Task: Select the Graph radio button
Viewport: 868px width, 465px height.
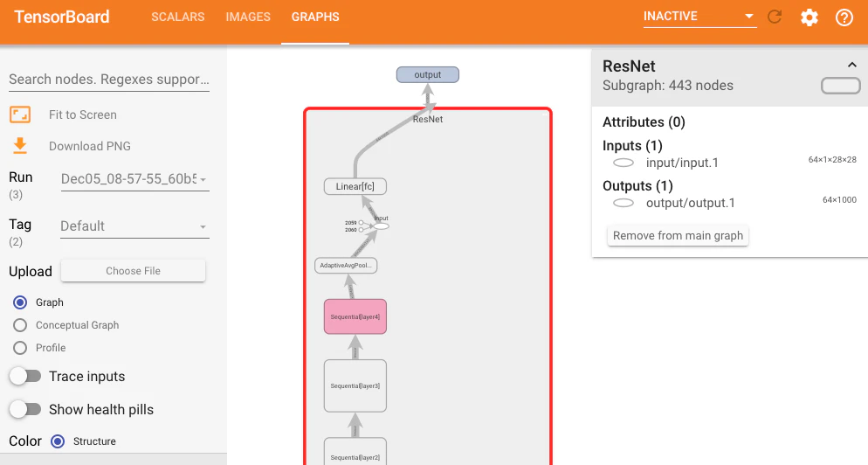Action: pyautogui.click(x=20, y=302)
